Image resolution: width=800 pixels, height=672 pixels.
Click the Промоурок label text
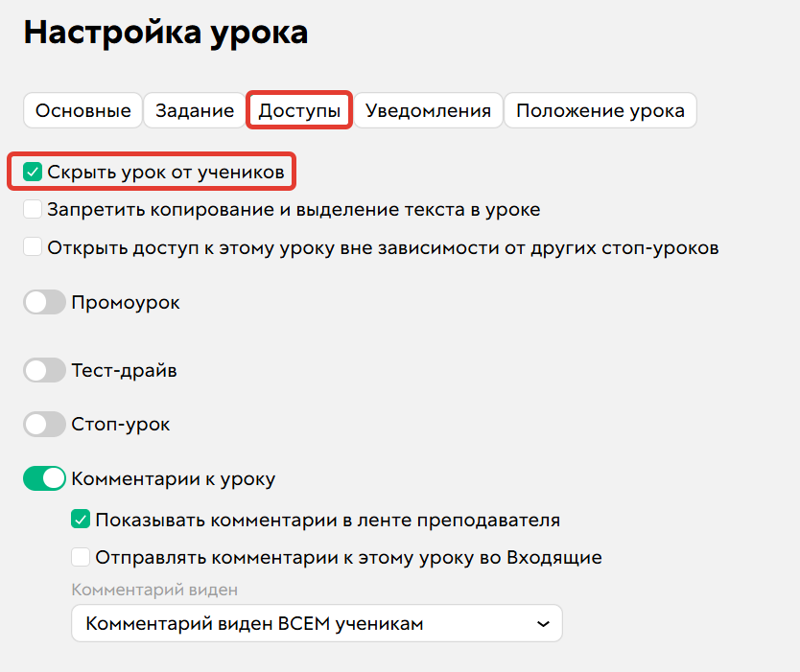click(x=126, y=303)
